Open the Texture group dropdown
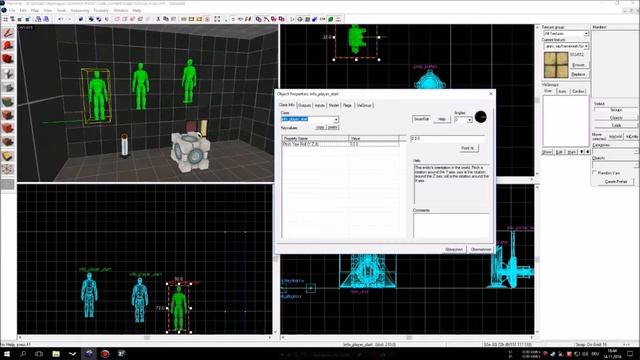This screenshot has height=360, width=640. click(586, 33)
